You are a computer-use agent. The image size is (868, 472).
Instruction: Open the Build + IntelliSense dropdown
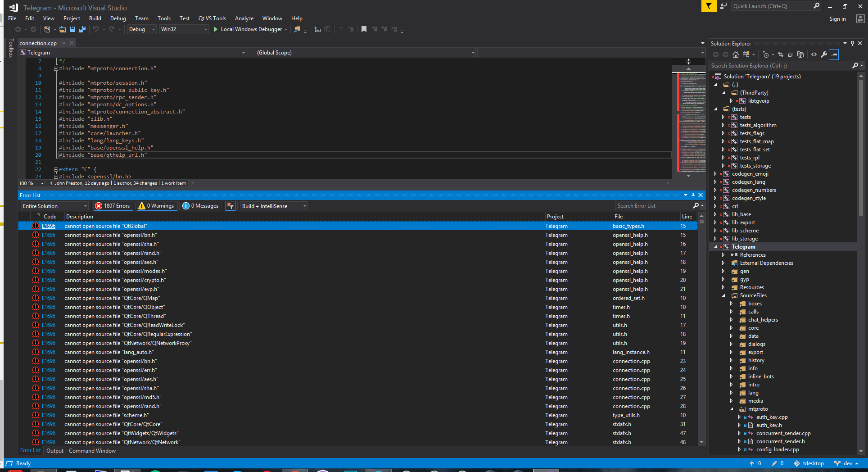273,206
